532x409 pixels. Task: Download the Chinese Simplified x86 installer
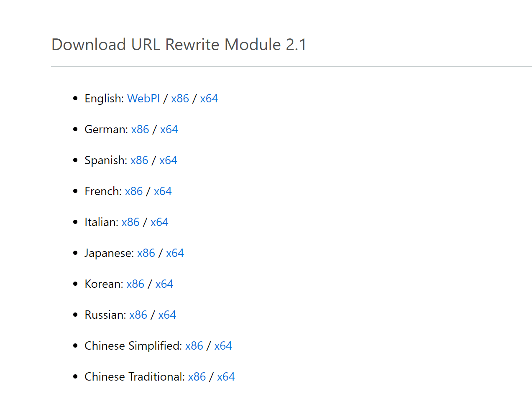pyautogui.click(x=194, y=346)
